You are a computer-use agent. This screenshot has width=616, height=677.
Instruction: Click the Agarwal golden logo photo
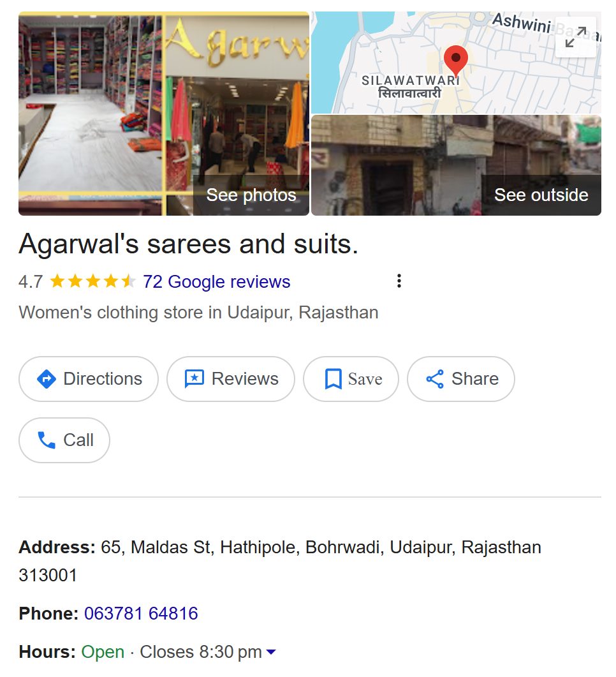pos(238,45)
